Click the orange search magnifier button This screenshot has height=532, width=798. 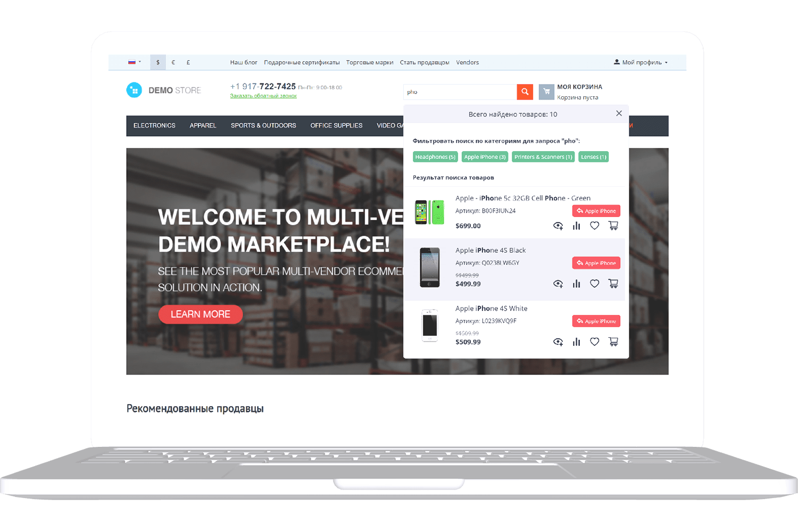pyautogui.click(x=525, y=92)
